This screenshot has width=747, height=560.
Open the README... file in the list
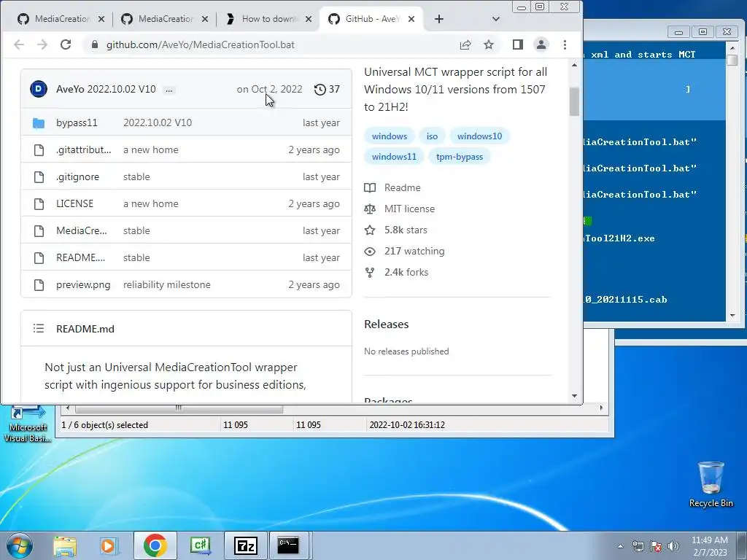tap(80, 257)
